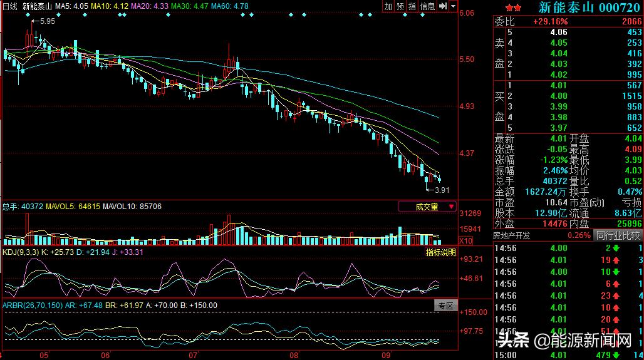Click the MAVOL10: 85706 label
The image size is (644, 360).
(132, 206)
